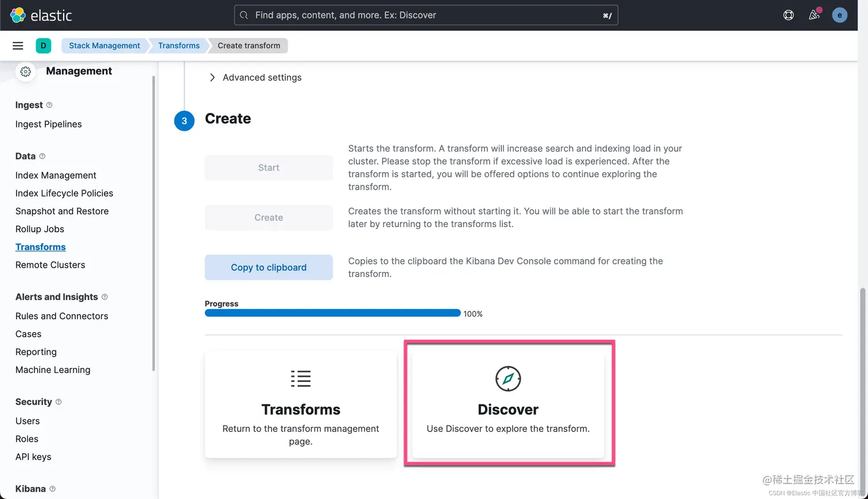Screen dimensions: 868x499
Task: Open Index Management
Action: click(x=56, y=175)
